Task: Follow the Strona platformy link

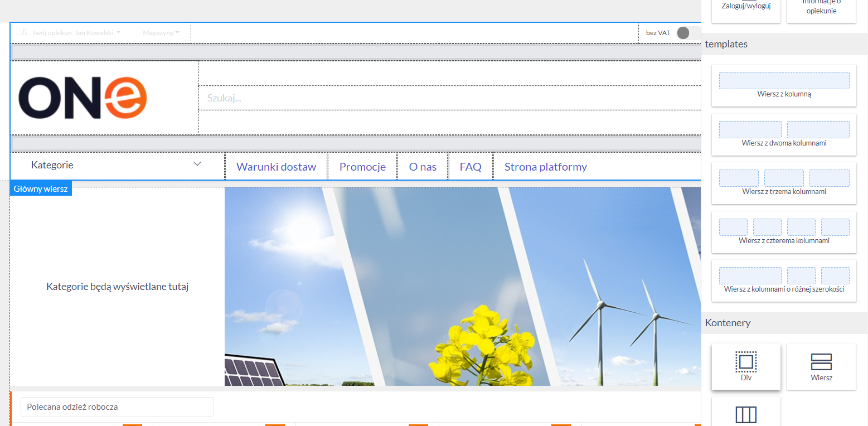Action: tap(546, 167)
